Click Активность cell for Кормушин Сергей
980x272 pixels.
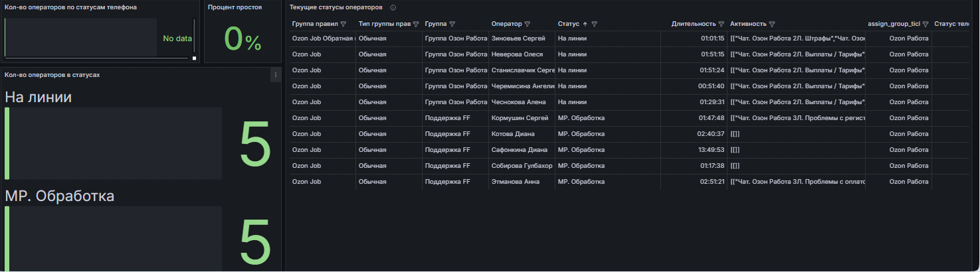point(797,118)
